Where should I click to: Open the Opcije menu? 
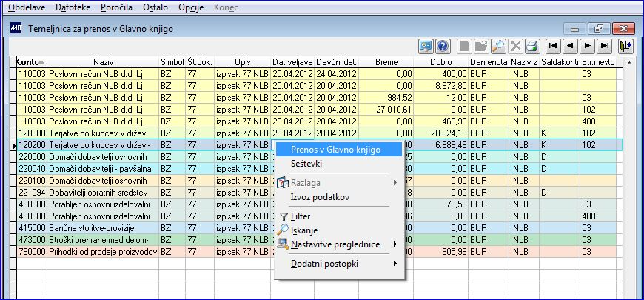click(x=191, y=7)
